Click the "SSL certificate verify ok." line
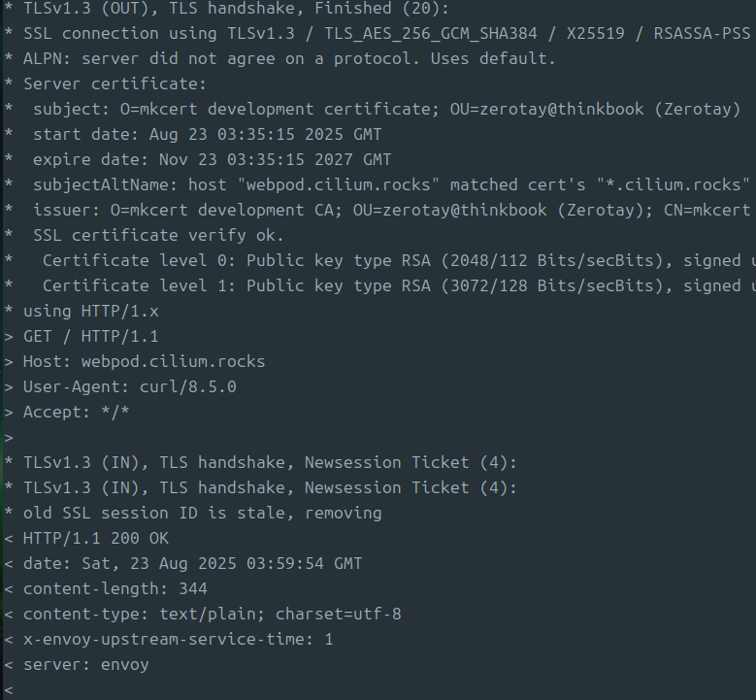The image size is (756, 700). (158, 235)
